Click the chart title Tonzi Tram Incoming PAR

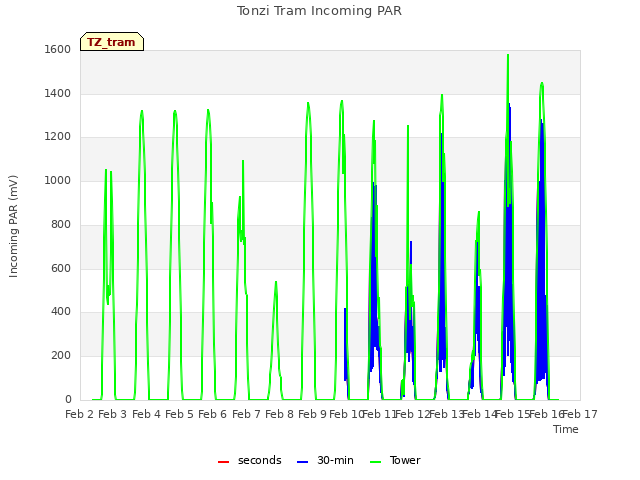pos(319,11)
